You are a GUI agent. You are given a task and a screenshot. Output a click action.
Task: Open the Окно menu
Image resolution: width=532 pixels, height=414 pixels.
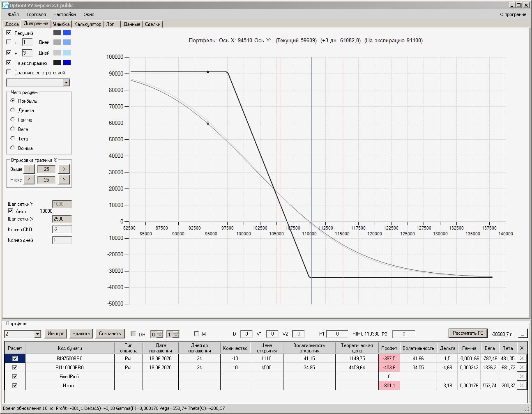click(x=89, y=14)
